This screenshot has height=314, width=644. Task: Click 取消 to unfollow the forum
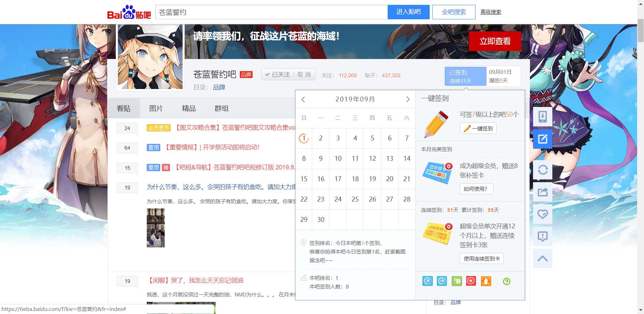(x=304, y=75)
